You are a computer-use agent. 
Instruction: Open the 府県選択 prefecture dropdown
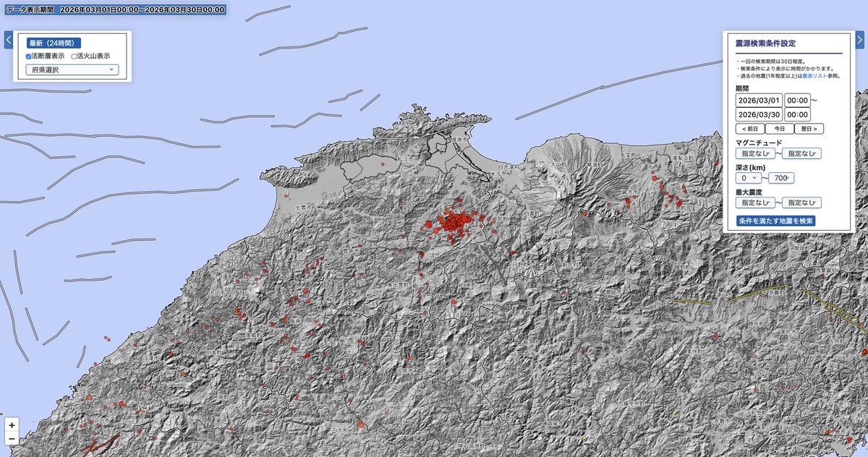(x=72, y=70)
